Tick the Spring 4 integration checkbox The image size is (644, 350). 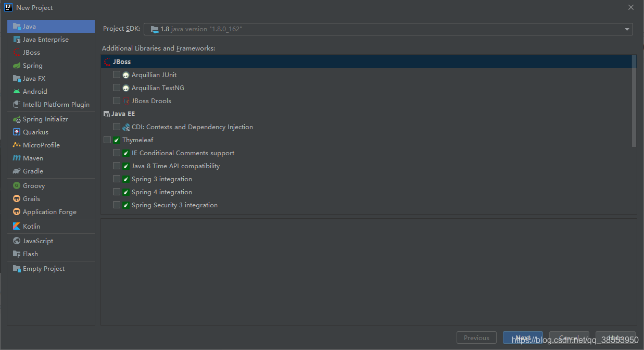point(117,192)
